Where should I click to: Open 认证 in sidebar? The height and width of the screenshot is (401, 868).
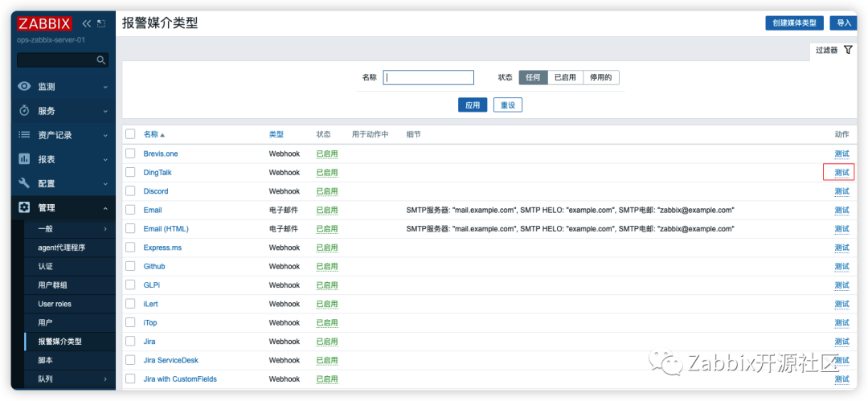[45, 267]
